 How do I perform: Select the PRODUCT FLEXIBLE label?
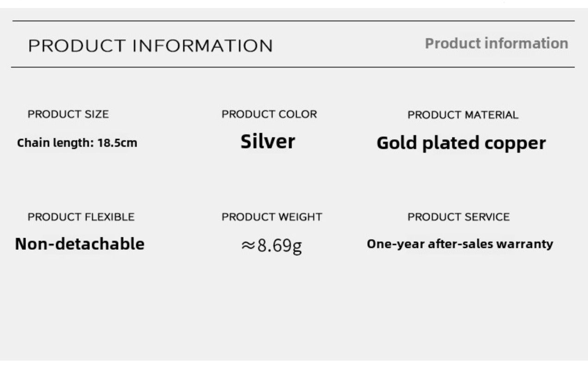coord(81,217)
